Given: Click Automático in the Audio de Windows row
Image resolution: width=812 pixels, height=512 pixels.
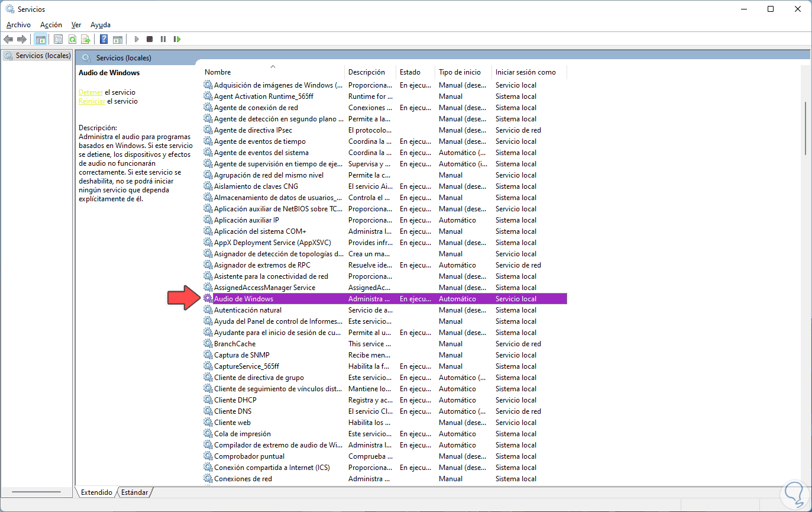Looking at the screenshot, I should (457, 299).
